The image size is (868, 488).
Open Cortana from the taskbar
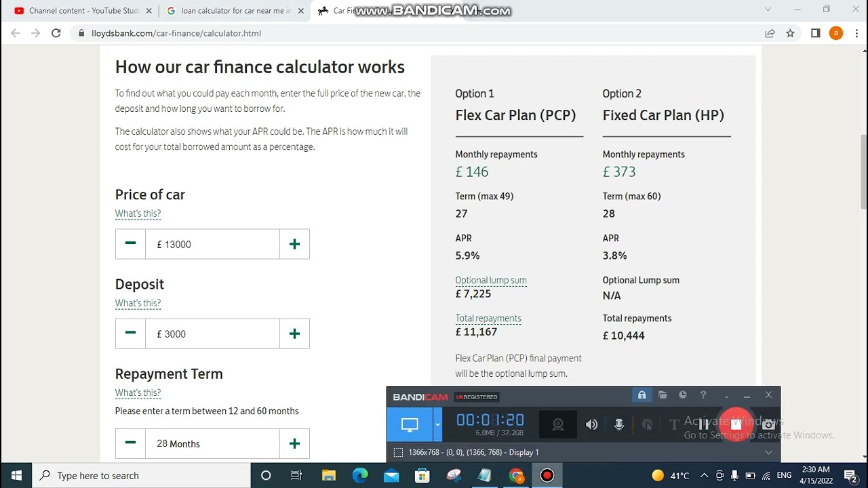pyautogui.click(x=266, y=476)
